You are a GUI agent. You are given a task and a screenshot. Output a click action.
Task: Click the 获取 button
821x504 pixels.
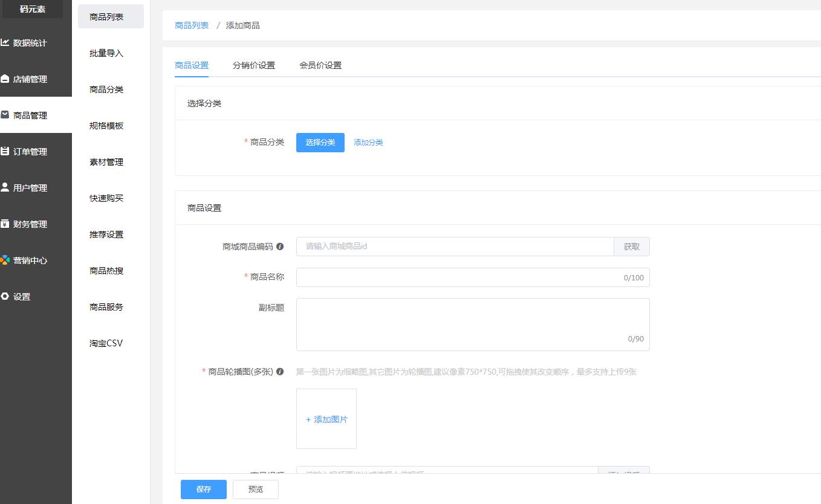click(632, 247)
